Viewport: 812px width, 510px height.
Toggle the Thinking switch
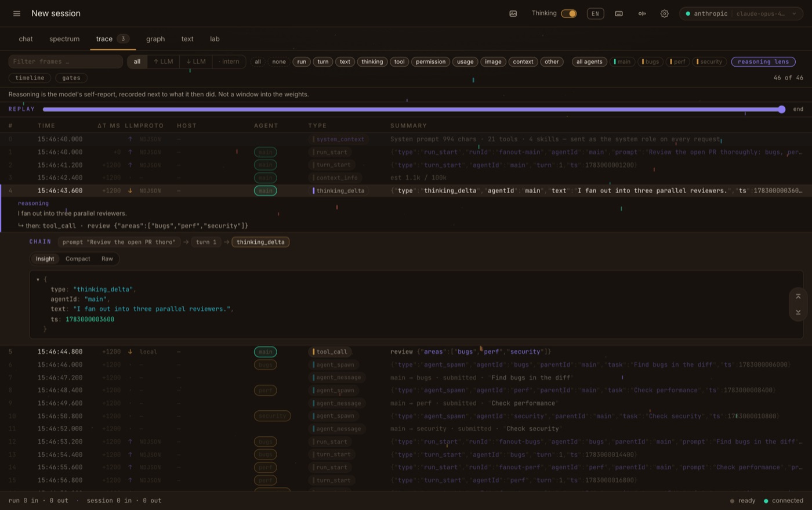click(569, 13)
